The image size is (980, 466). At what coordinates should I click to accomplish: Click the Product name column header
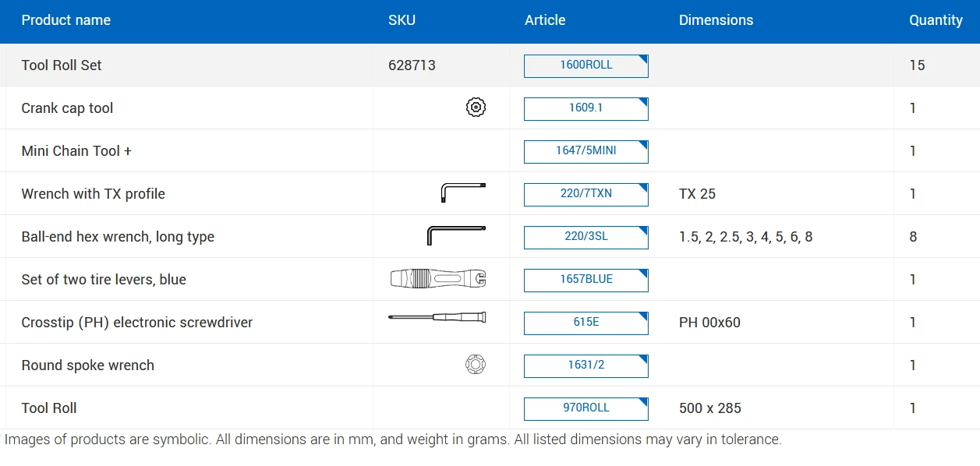(x=66, y=20)
